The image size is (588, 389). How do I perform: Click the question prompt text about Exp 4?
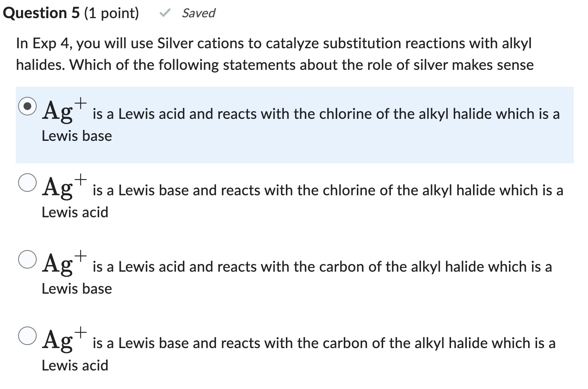[270, 54]
